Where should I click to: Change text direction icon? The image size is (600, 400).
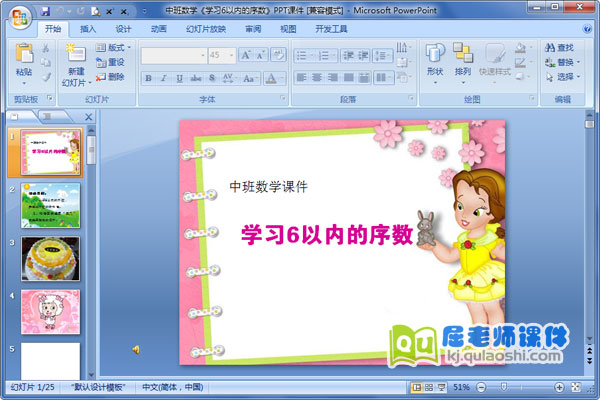click(403, 47)
